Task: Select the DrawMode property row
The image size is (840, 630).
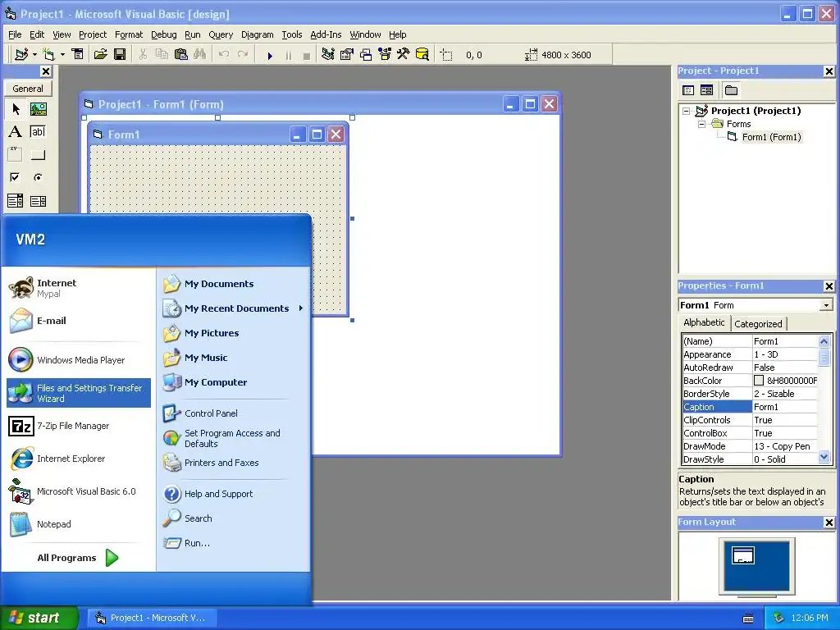Action: (x=750, y=446)
